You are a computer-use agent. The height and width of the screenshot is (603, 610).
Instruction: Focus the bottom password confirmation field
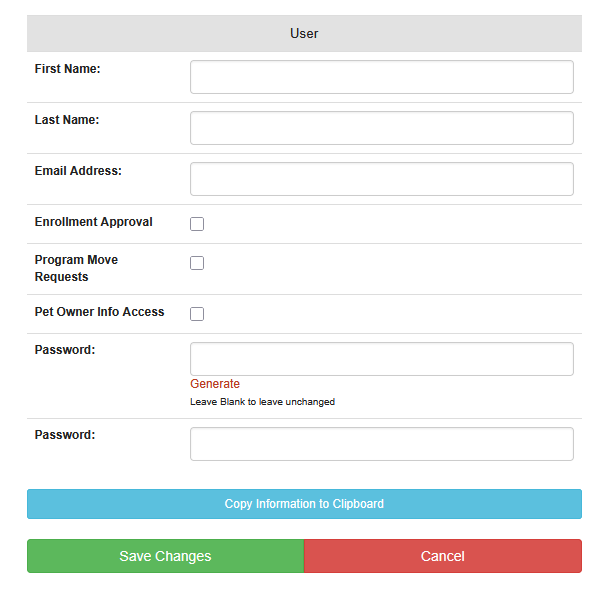[x=381, y=444]
